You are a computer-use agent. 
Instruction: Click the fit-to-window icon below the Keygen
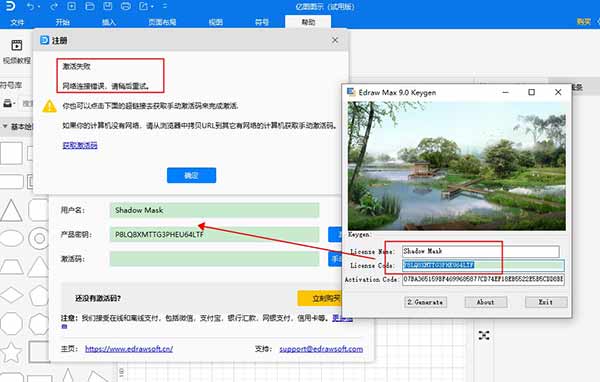484,336
